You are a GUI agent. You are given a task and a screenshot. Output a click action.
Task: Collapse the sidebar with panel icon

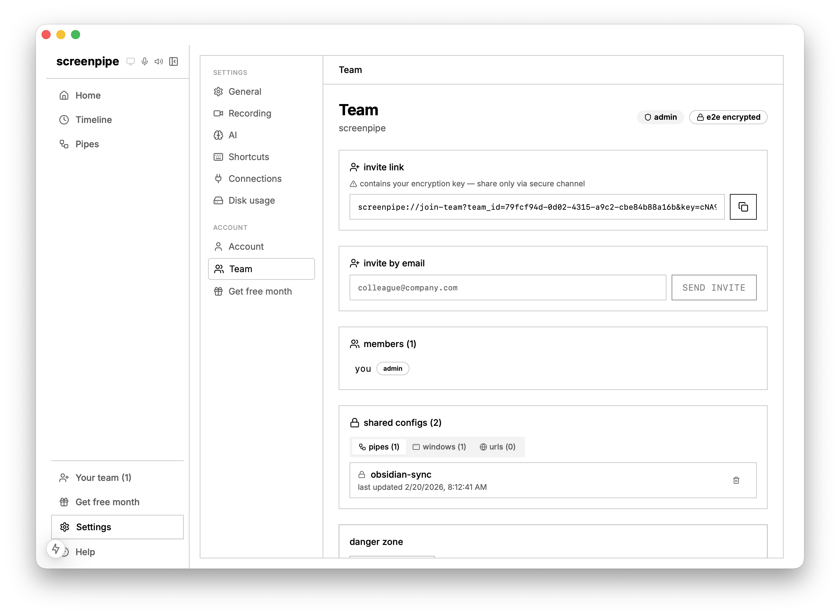[x=174, y=61]
